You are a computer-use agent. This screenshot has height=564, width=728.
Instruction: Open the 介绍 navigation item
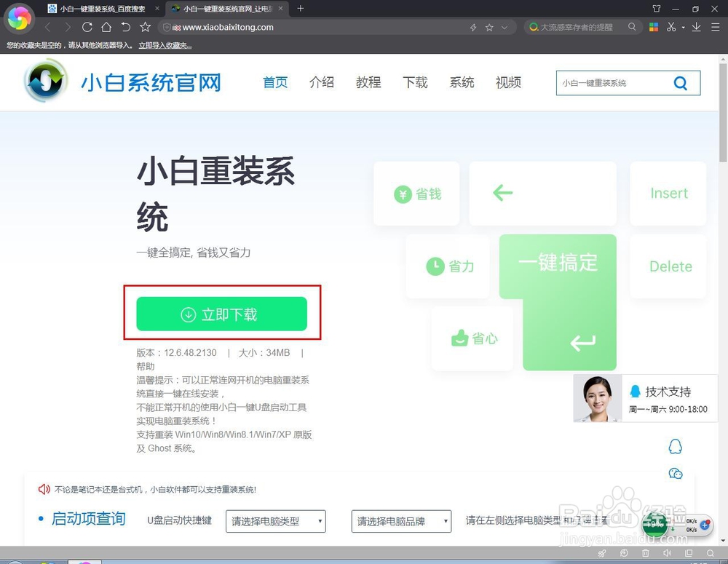(x=322, y=83)
